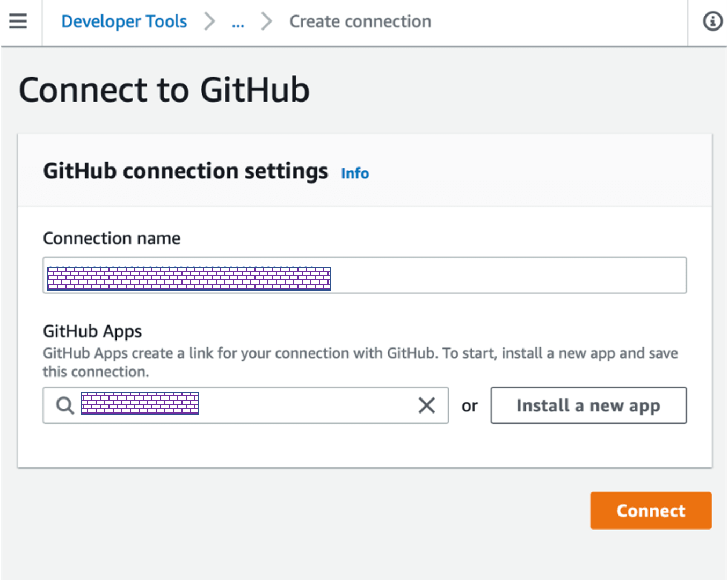Go to Developer Tools breadcrumb link
Screen dimensions: 728x580
(124, 21)
